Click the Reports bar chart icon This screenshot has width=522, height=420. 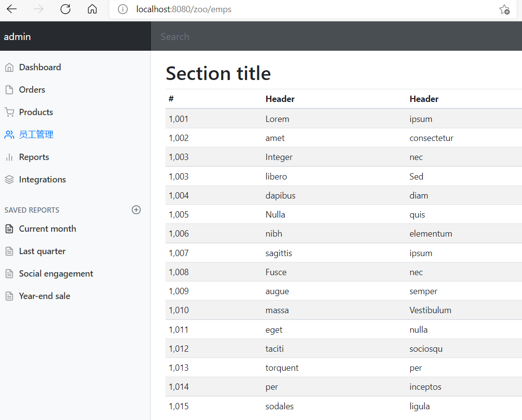tap(9, 158)
